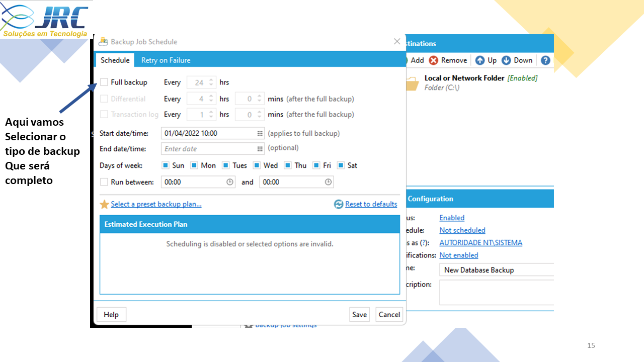Open the Not scheduled link
This screenshot has width=644, height=362.
[462, 230]
